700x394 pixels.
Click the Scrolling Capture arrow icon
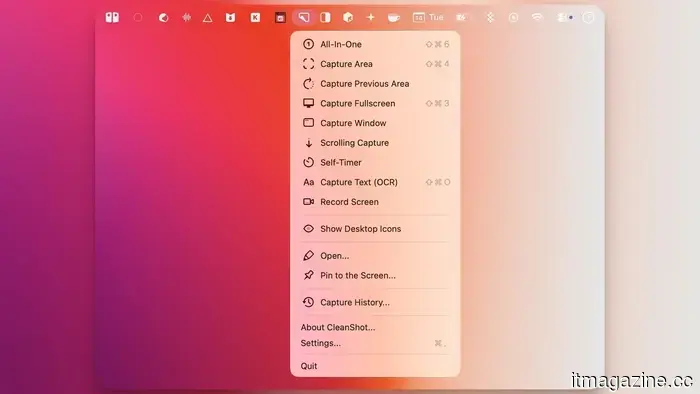pyautogui.click(x=308, y=143)
